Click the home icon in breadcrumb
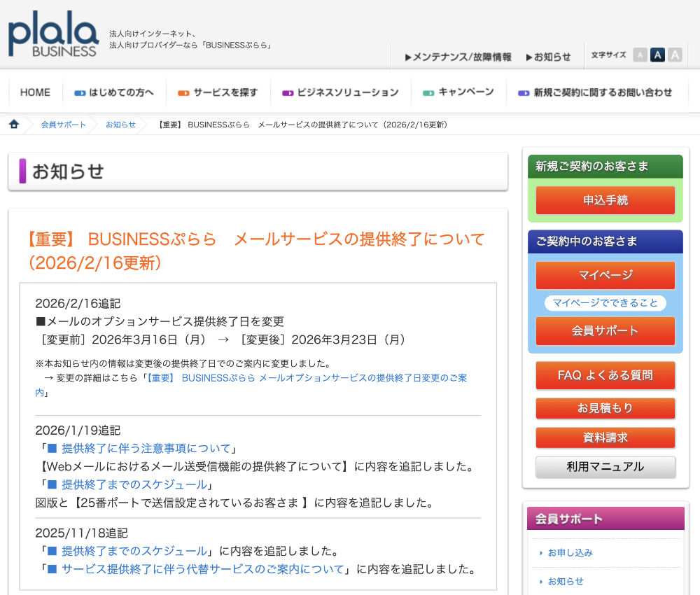This screenshot has height=595, width=700. [x=14, y=125]
